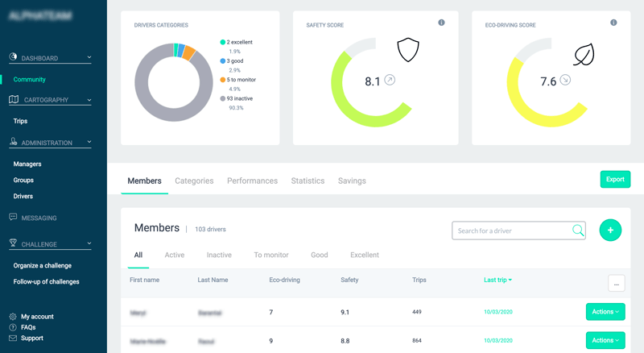Collapse the Administration sidebar section
Image resolution: width=644 pixels, height=353 pixels.
pyautogui.click(x=89, y=143)
